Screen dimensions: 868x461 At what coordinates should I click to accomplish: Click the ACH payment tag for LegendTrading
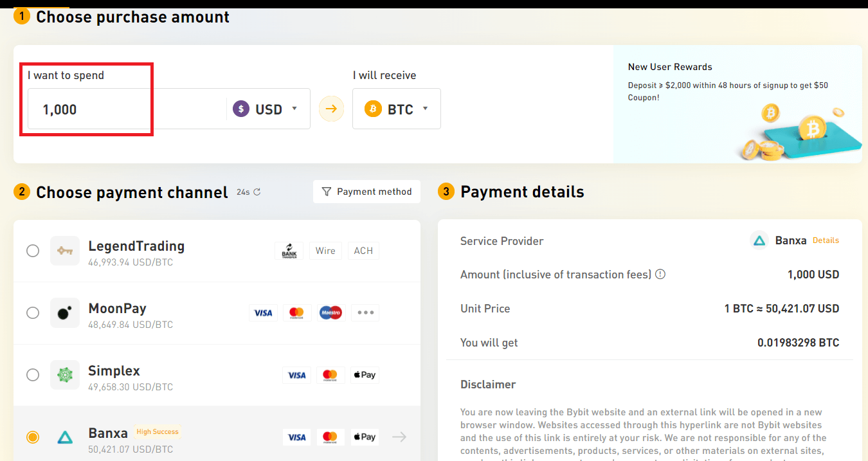click(363, 250)
